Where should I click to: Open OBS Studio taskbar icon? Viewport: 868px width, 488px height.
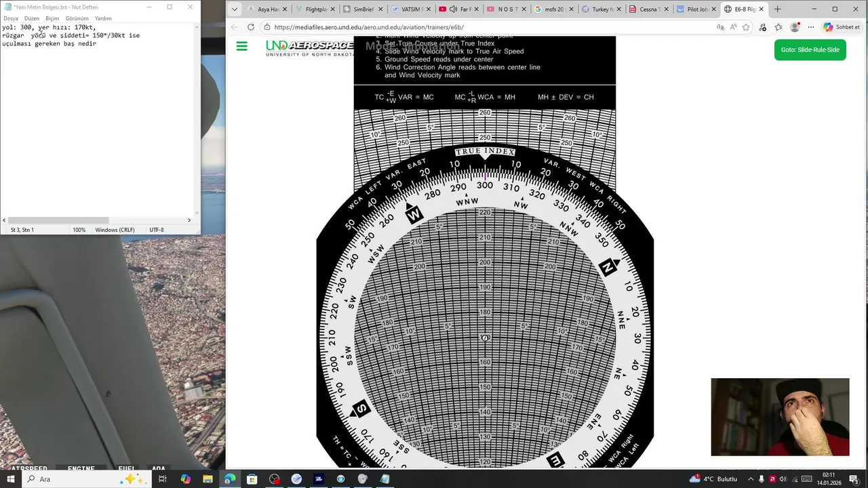coord(274,479)
